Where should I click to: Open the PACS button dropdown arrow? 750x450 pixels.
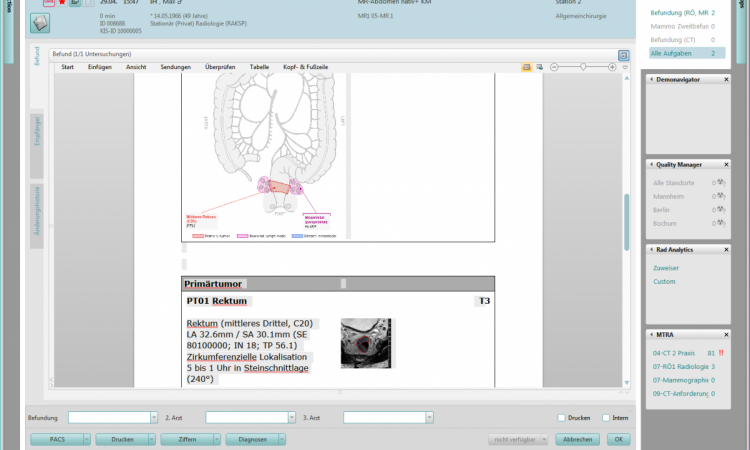(x=87, y=439)
